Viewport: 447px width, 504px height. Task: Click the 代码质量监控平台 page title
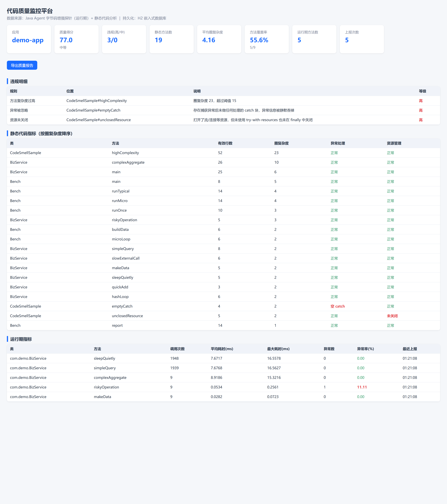[x=30, y=11]
